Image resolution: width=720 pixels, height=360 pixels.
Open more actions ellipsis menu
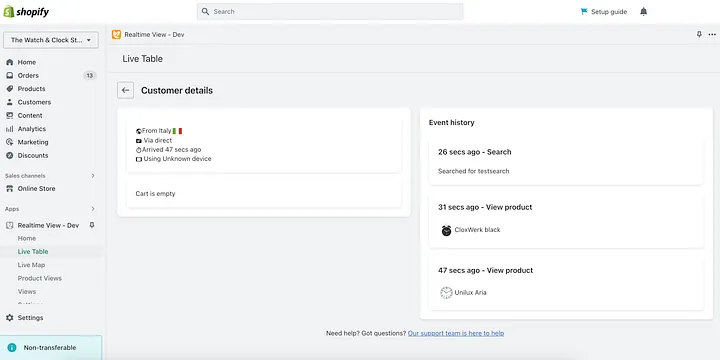[712, 34]
